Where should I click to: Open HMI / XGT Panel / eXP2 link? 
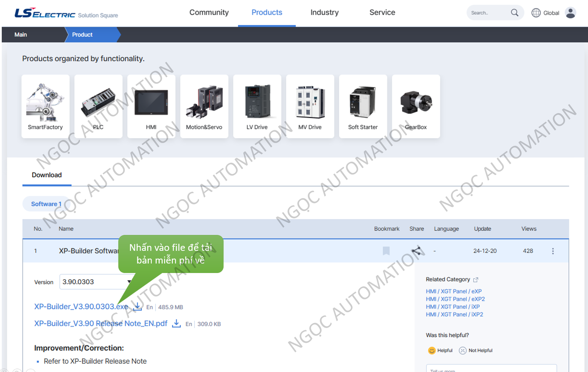coord(455,299)
